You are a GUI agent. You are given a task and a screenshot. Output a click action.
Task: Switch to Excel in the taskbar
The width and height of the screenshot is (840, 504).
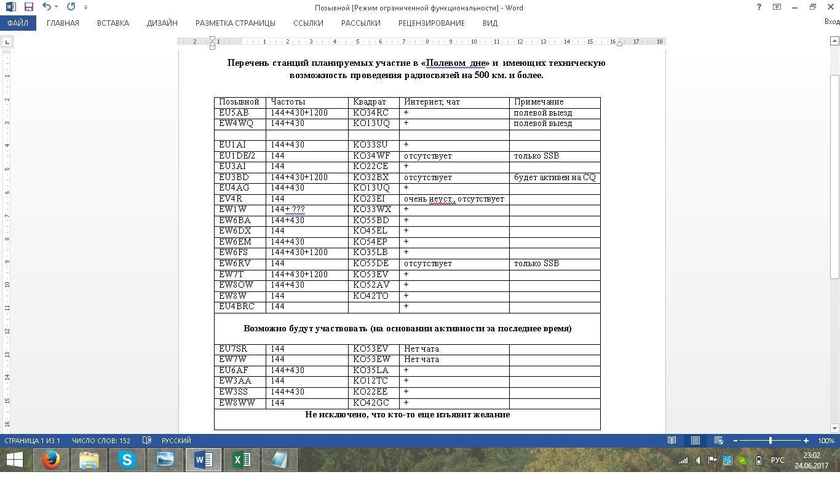pos(242,460)
